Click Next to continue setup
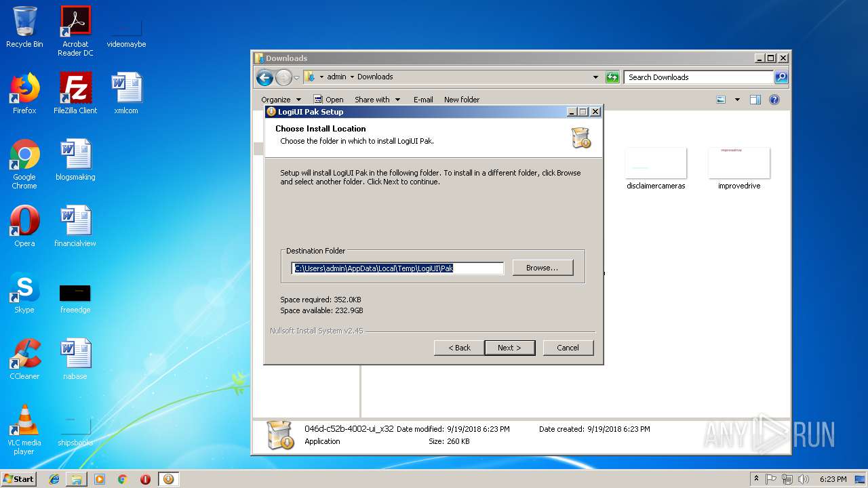Image resolution: width=868 pixels, height=488 pixels. pos(509,348)
